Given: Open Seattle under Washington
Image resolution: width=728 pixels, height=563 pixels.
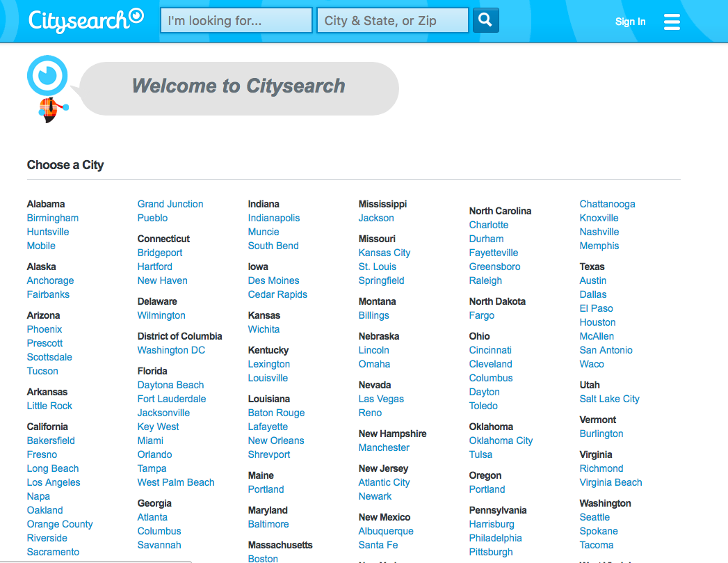Looking at the screenshot, I should click(594, 518).
